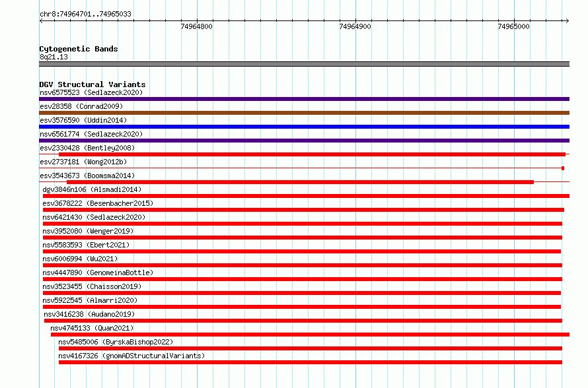Select the DGV Structural Variants track title
This screenshot has height=388, width=588.
92,84
